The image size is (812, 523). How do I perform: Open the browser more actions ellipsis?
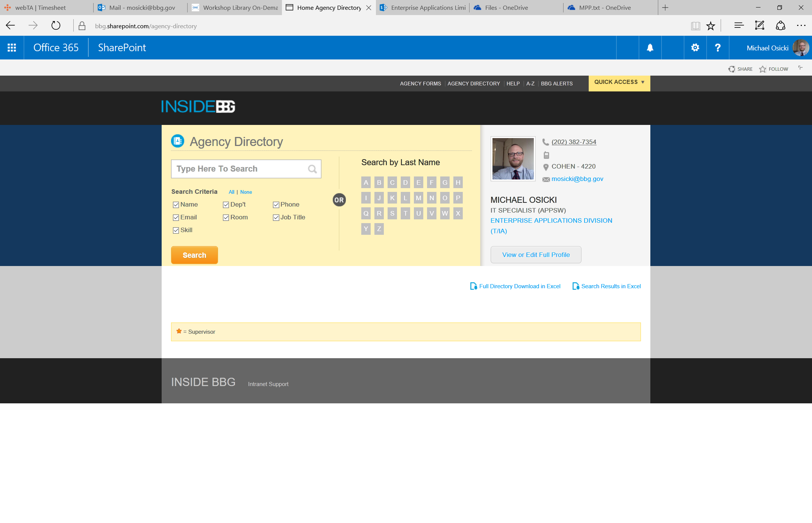click(x=801, y=26)
